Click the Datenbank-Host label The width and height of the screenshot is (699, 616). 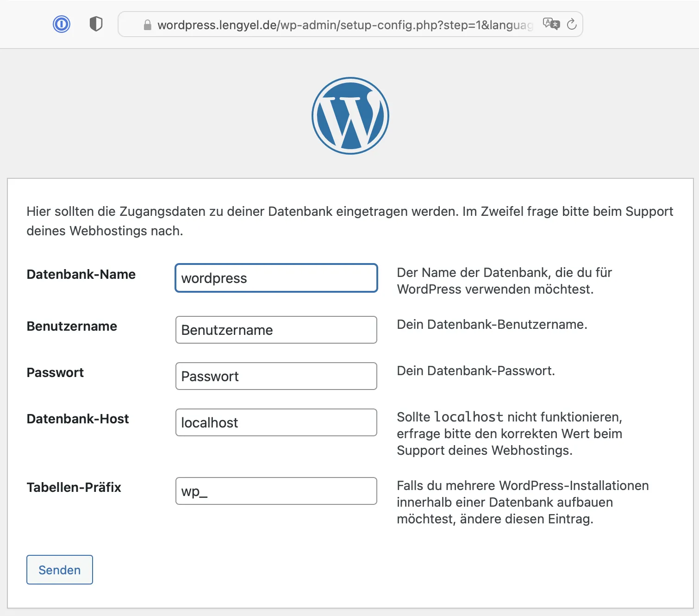[x=78, y=419]
